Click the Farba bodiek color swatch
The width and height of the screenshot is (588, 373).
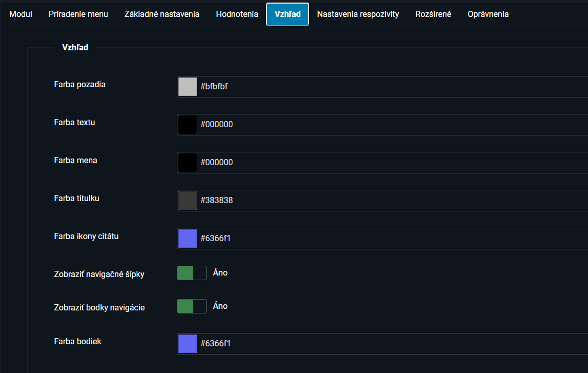click(x=188, y=344)
